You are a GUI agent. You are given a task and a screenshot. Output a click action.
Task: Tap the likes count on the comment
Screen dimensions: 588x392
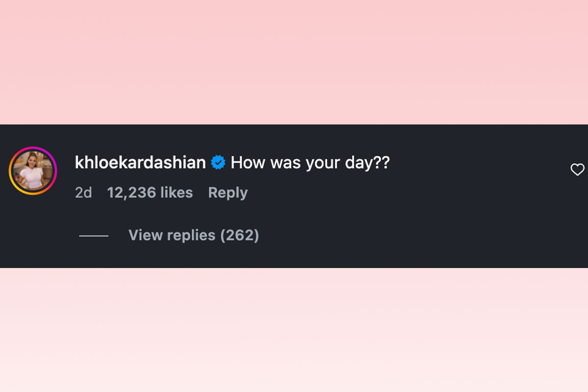(149, 193)
